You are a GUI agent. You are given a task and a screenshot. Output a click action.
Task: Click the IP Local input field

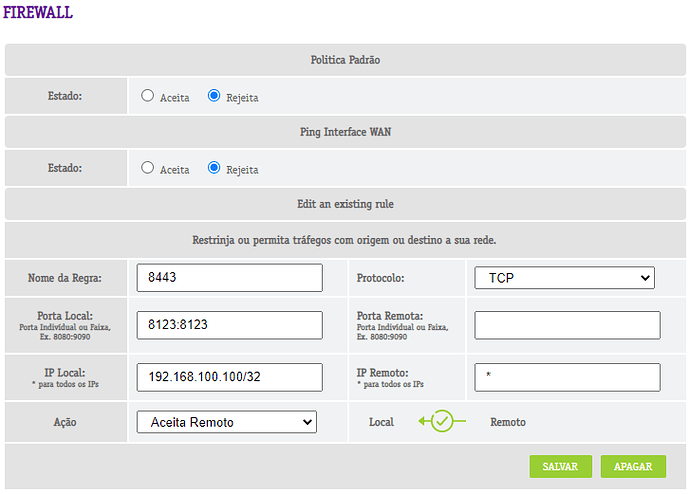pos(229,377)
